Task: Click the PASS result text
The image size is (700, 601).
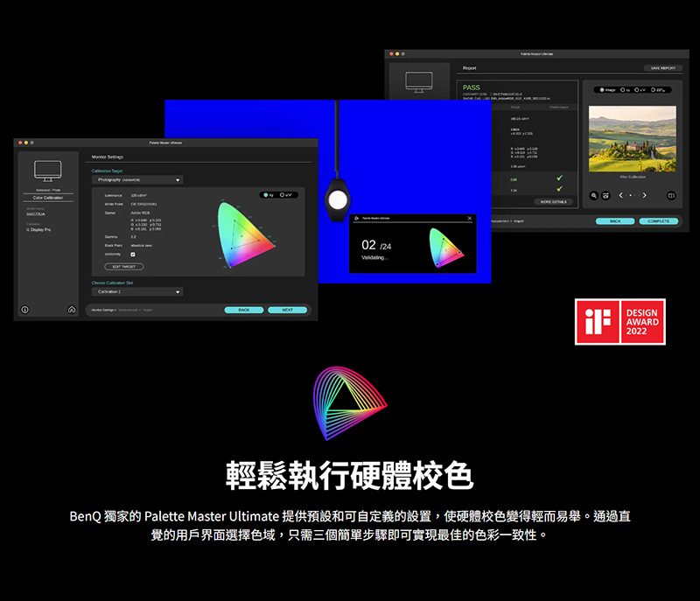Action: tap(472, 87)
